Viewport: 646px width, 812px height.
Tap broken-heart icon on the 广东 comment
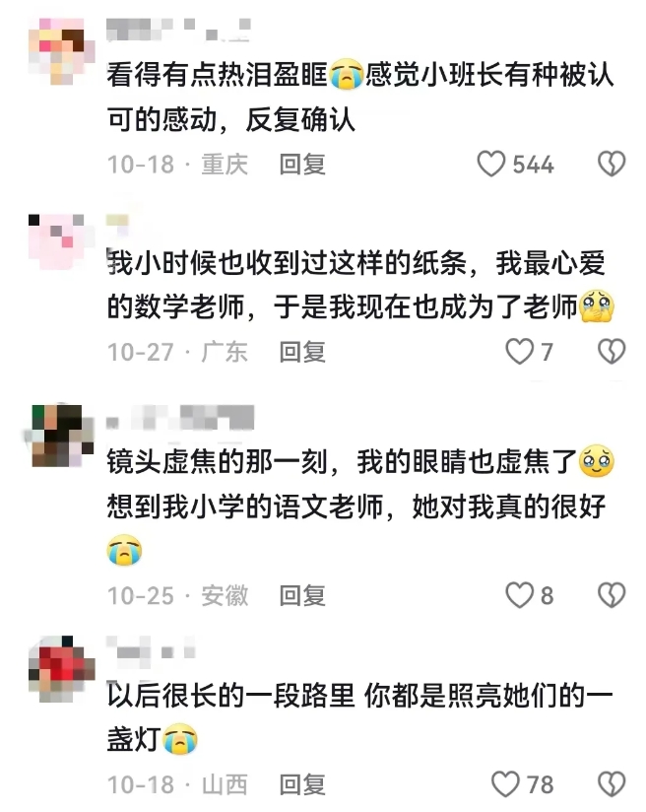612,352
